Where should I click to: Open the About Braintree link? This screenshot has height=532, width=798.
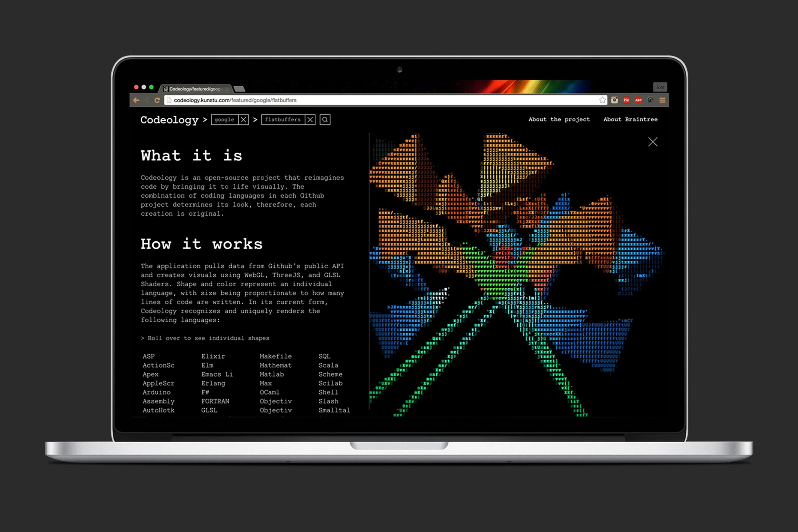click(x=630, y=119)
